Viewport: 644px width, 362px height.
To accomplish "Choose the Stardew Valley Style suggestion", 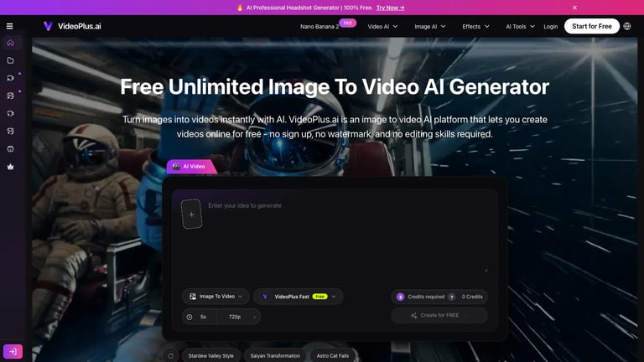I will [210, 356].
